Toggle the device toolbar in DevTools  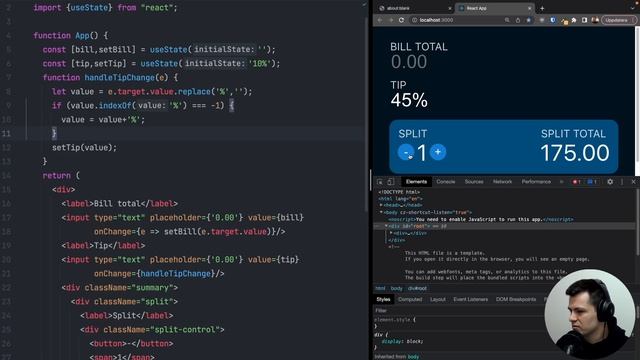391,182
